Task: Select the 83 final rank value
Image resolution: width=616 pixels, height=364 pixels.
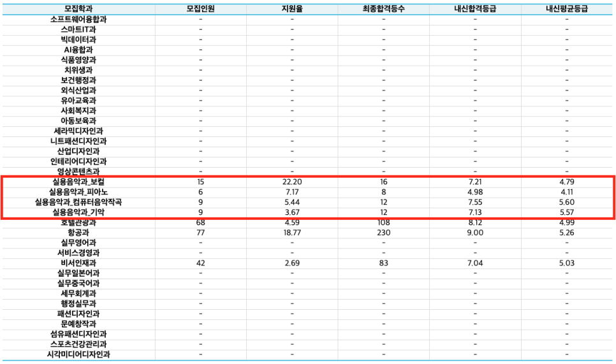Action: (x=383, y=263)
